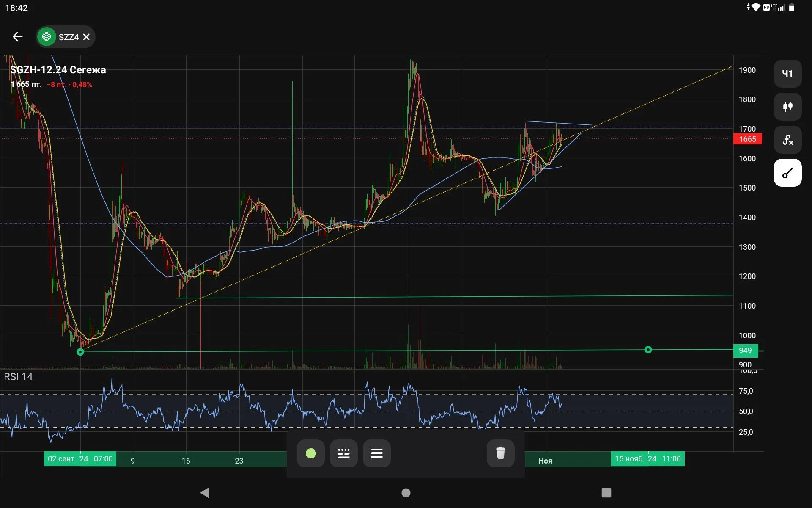
Task: Open the line thickness icon
Action: (x=377, y=453)
